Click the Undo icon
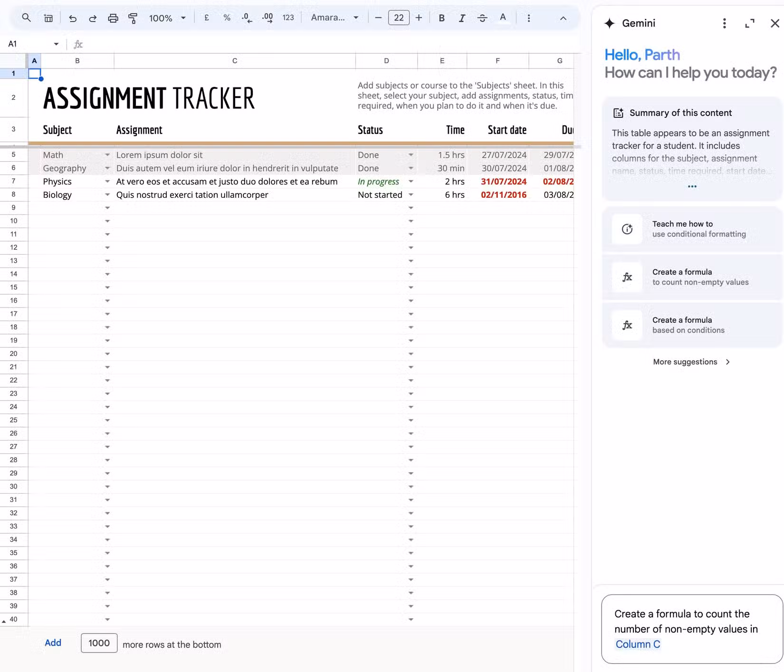Image resolution: width=784 pixels, height=672 pixels. pyautogui.click(x=72, y=18)
